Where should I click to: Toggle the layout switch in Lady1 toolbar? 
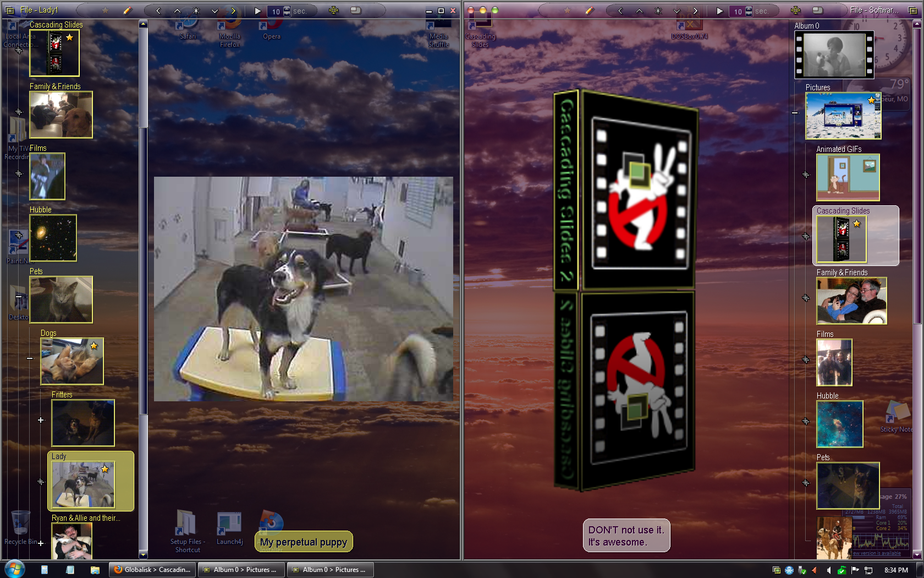(x=356, y=10)
